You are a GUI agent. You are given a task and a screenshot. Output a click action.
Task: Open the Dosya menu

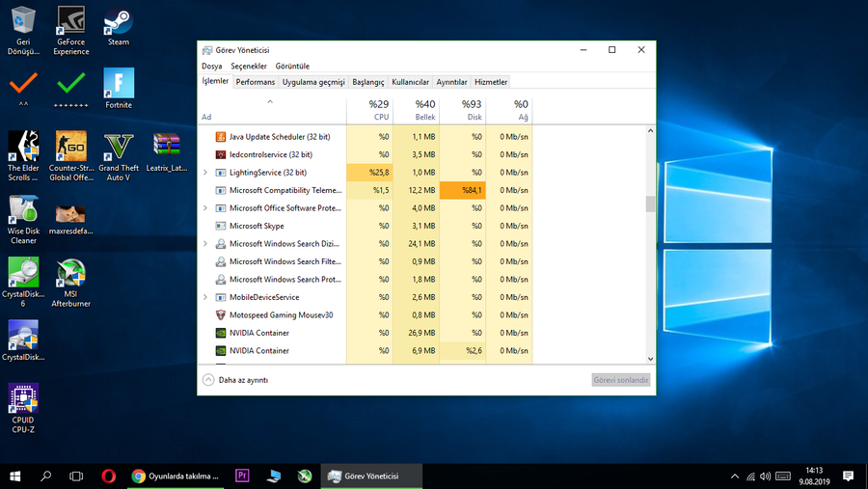[211, 66]
